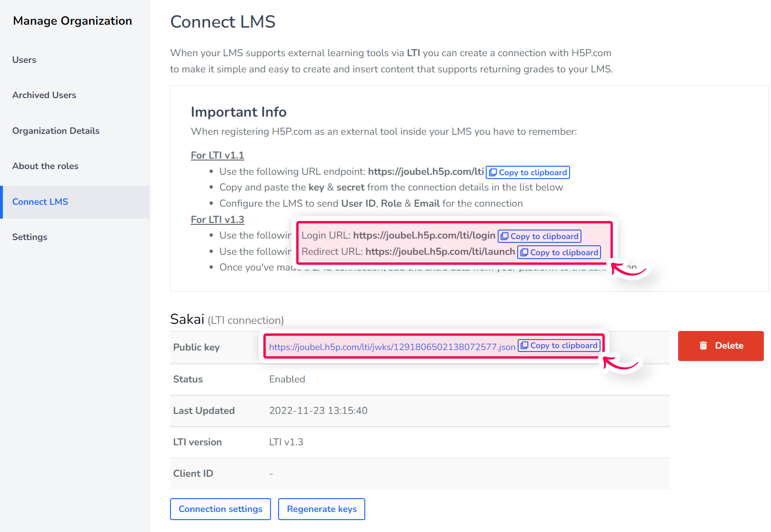The image size is (771, 532).
Task: Click the Manage Organization heading
Action: 72,20
